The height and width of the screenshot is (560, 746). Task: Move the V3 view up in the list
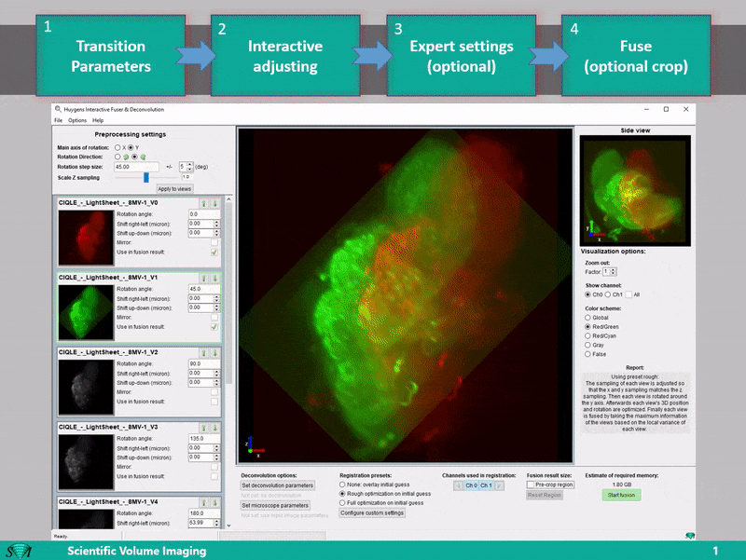point(204,428)
